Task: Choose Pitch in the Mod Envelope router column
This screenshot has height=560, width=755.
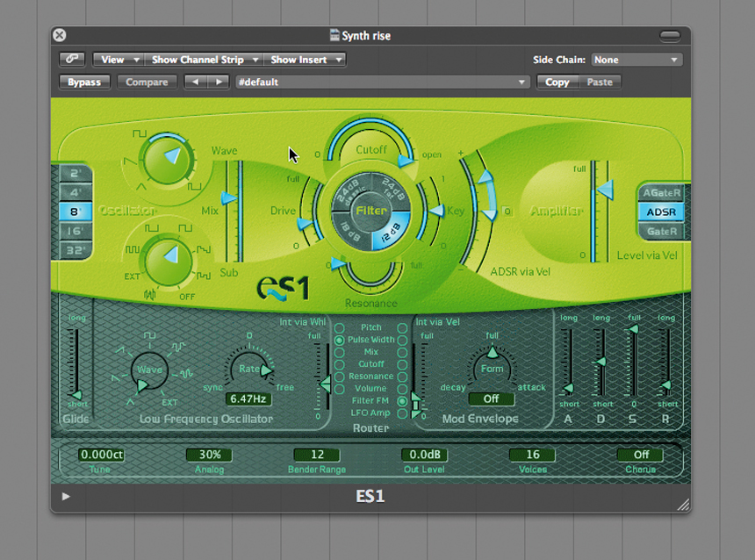Action: (402, 328)
